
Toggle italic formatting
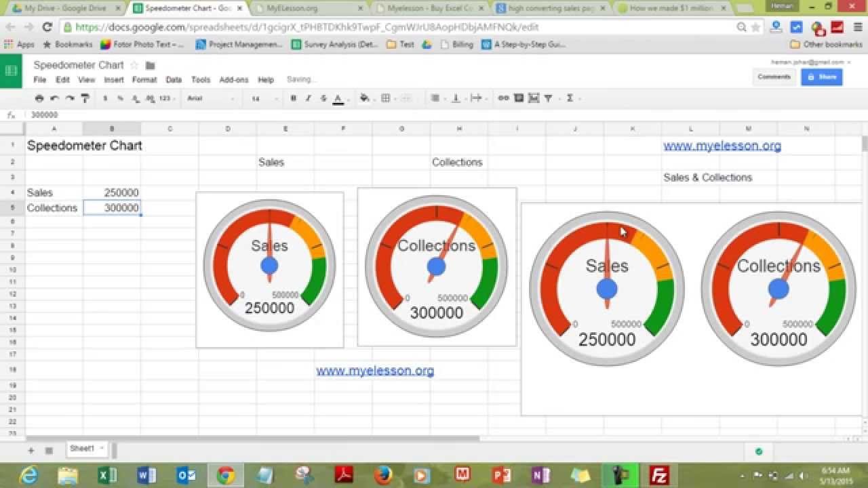pyautogui.click(x=308, y=98)
